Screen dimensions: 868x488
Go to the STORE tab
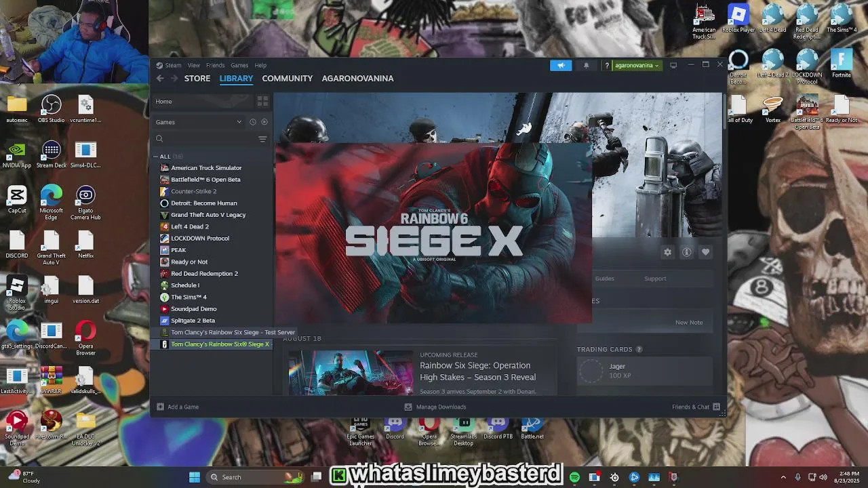point(197,79)
